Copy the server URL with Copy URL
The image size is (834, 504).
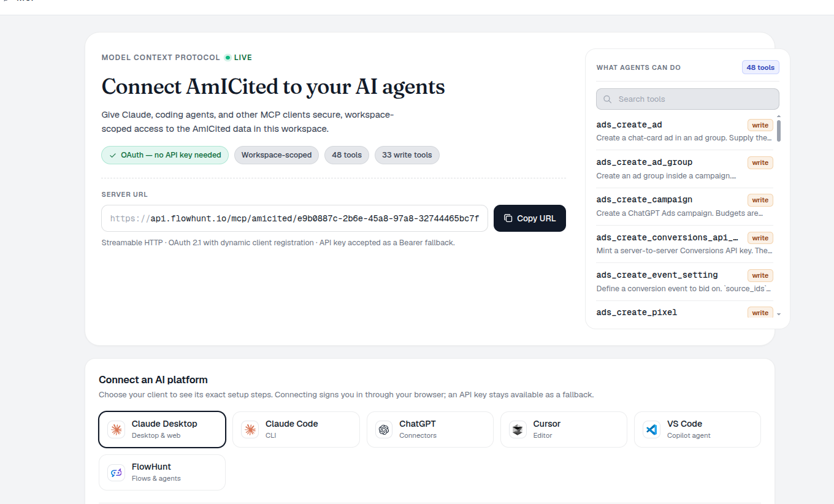click(x=530, y=218)
